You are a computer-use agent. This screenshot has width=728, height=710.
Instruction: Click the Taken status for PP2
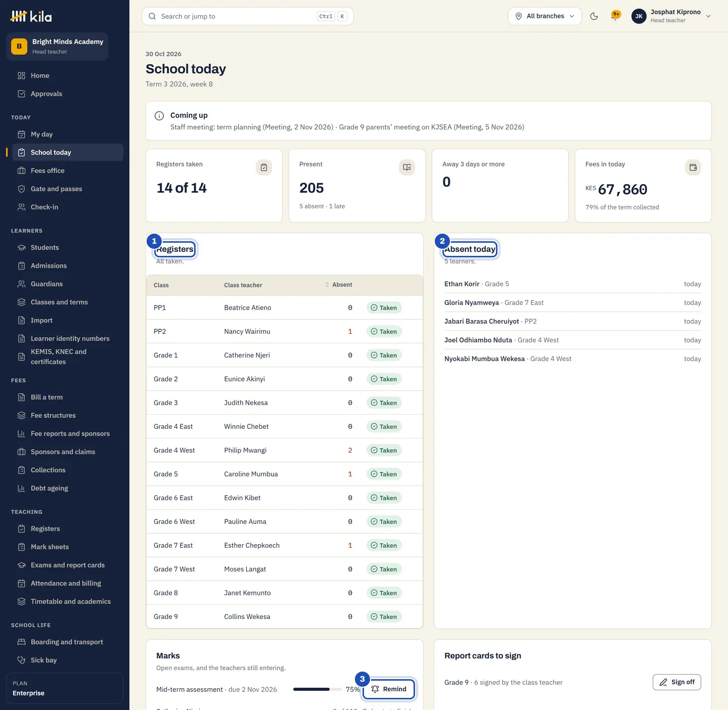click(384, 331)
